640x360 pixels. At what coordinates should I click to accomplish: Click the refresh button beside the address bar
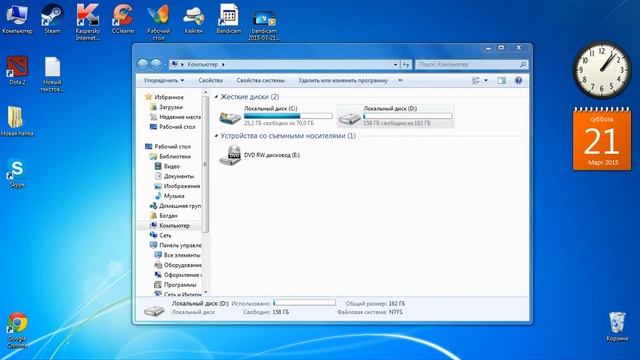click(406, 64)
